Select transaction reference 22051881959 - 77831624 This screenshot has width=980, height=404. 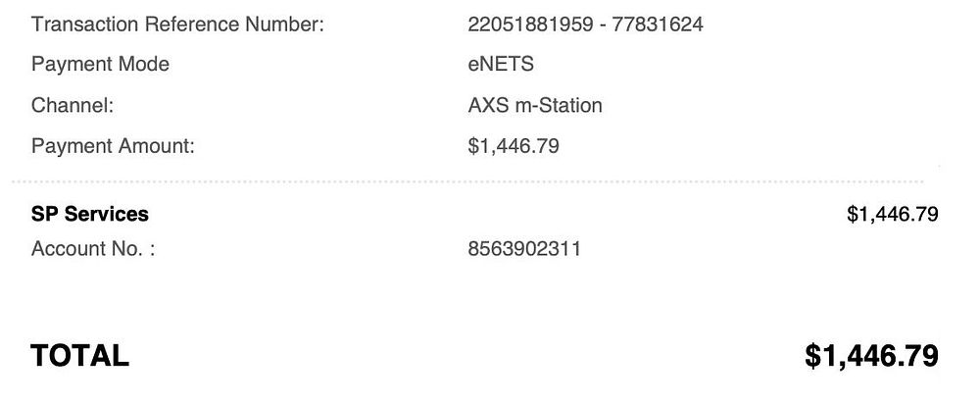point(585,25)
